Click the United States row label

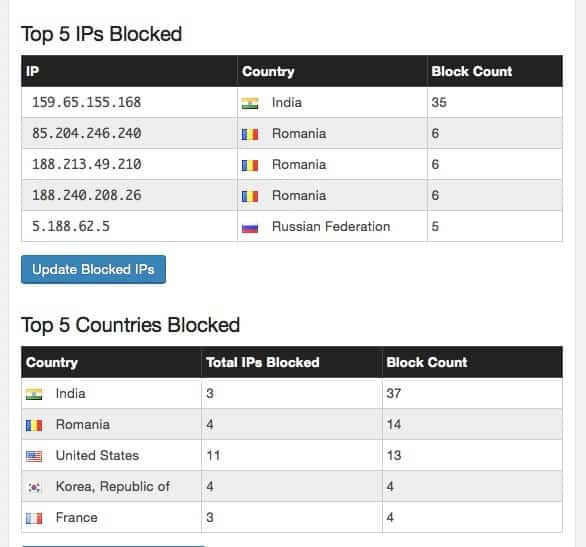pyautogui.click(x=97, y=455)
